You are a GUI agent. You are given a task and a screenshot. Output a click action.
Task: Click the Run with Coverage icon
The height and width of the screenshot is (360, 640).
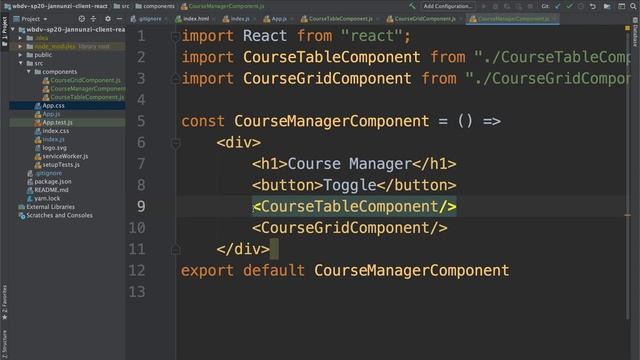coord(507,6)
